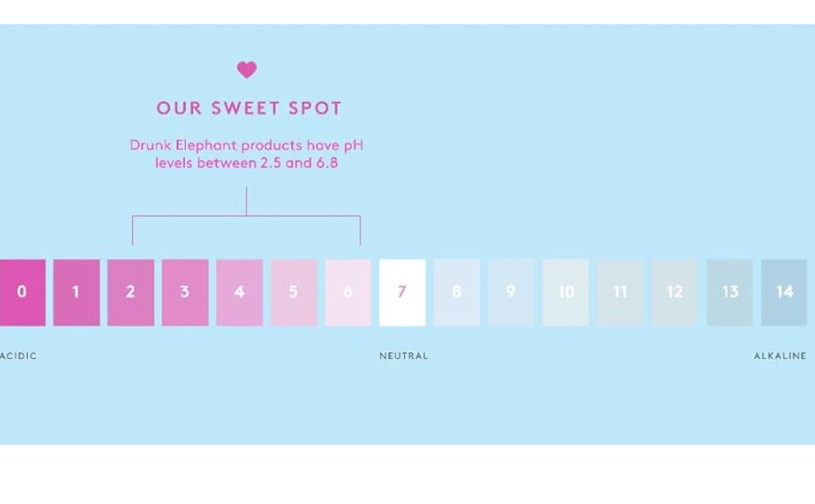Select the pH 1 color swatch
Viewport: 815px width, 504px height.
[76, 292]
